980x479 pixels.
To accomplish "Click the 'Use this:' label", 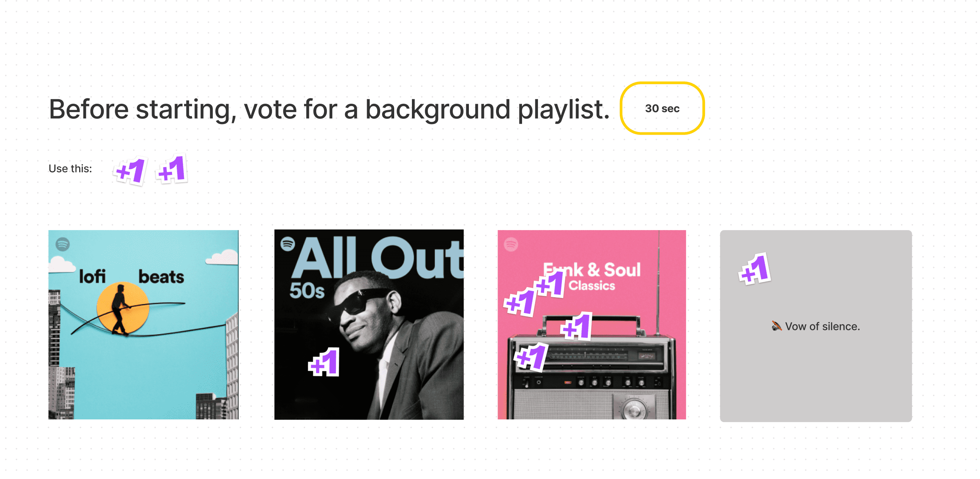I will pyautogui.click(x=71, y=169).
